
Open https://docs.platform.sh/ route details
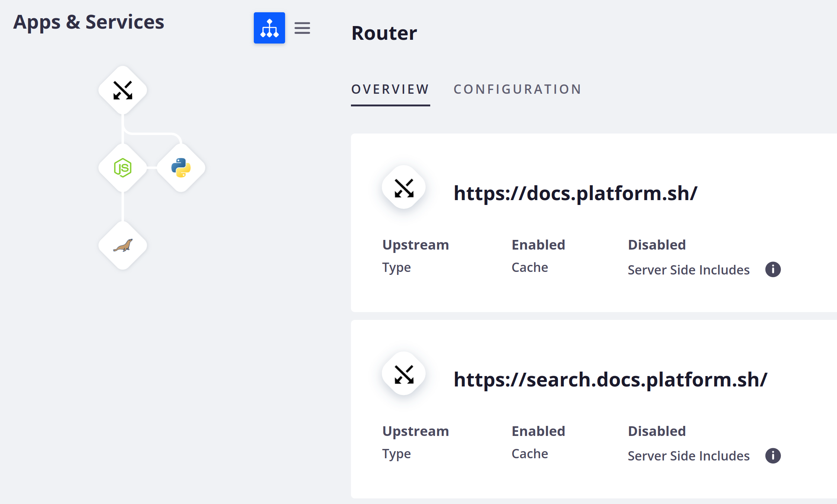[575, 193]
